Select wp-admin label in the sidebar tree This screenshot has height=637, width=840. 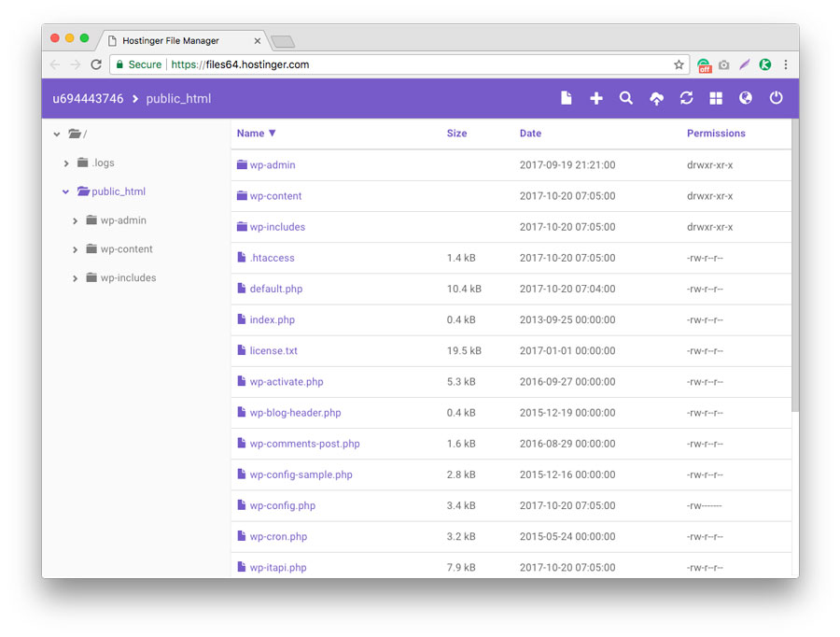click(123, 220)
